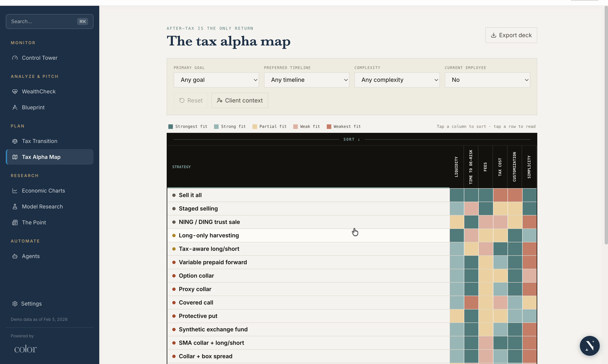Sort the table by Simplicity column

529,167
